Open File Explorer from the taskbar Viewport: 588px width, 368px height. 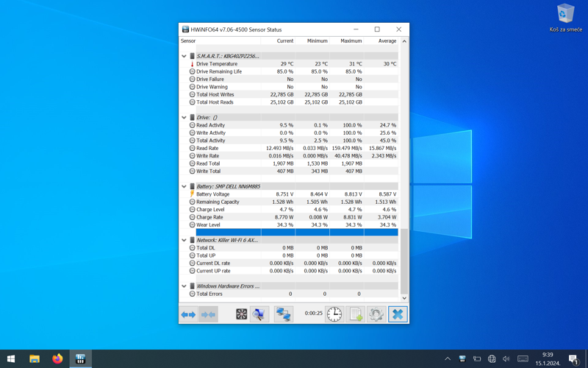[35, 359]
